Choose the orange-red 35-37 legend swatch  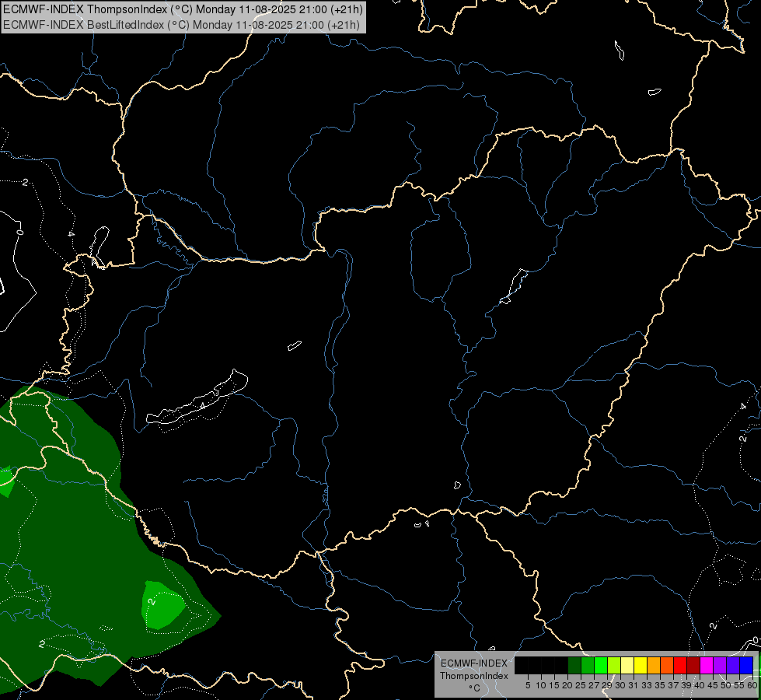click(667, 665)
